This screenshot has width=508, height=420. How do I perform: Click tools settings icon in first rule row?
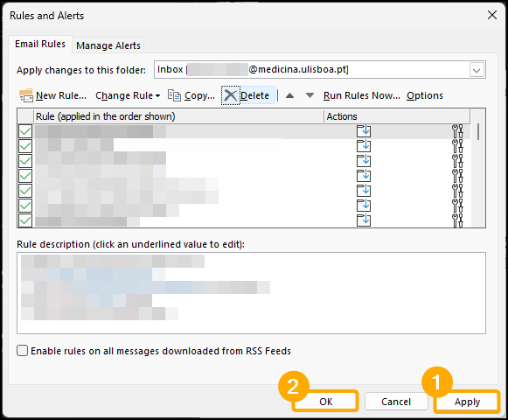(x=457, y=131)
